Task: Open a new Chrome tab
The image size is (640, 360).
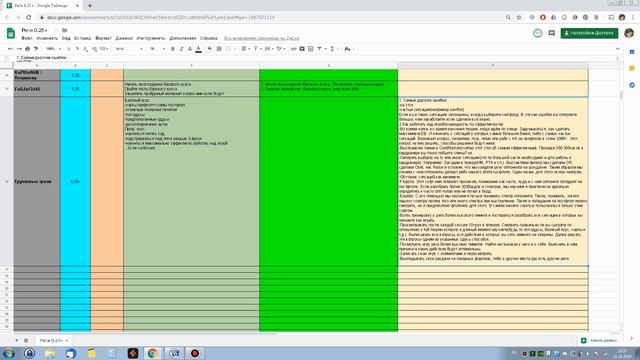Action: coord(90,6)
